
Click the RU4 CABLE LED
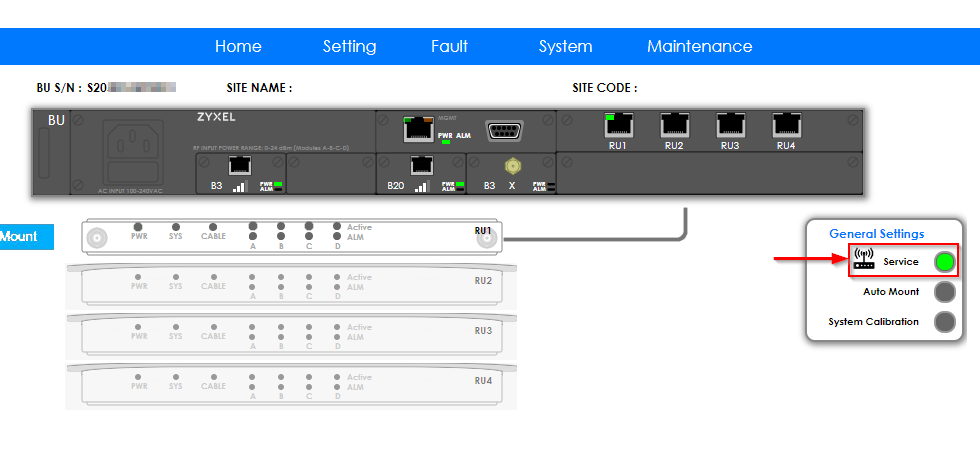(x=214, y=377)
